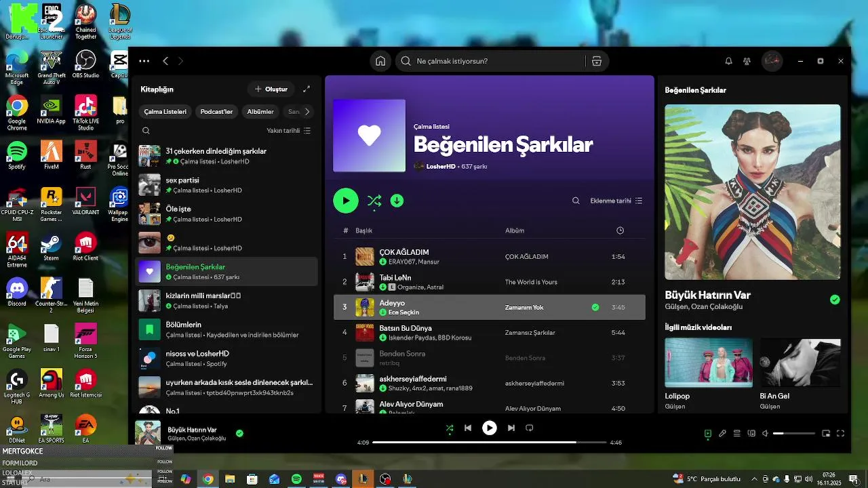Open '31 çekerken dinlediğim şarkılar' playlist

point(226,156)
